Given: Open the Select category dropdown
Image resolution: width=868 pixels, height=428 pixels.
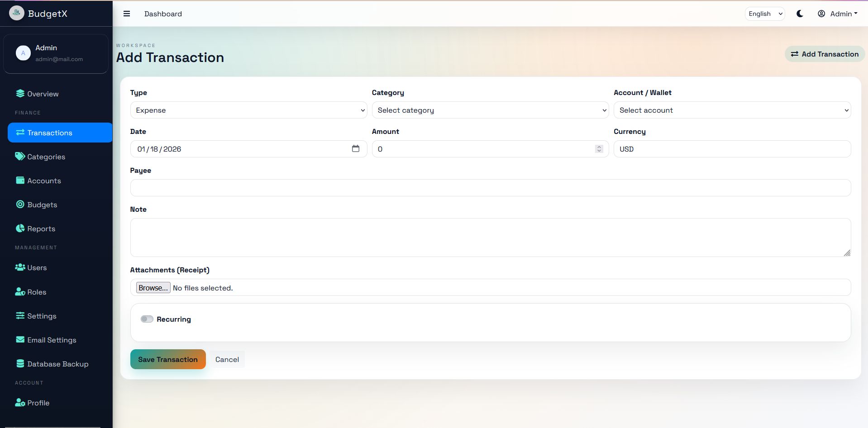Looking at the screenshot, I should 490,110.
